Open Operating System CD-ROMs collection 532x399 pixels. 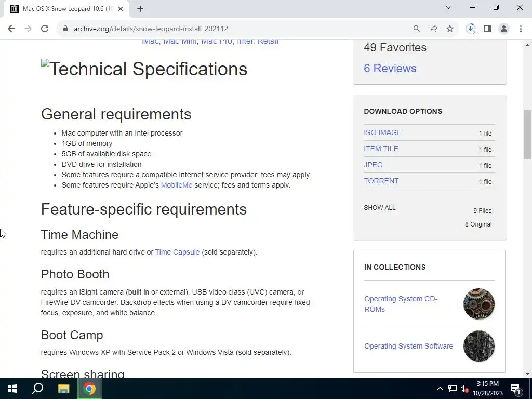(x=401, y=304)
